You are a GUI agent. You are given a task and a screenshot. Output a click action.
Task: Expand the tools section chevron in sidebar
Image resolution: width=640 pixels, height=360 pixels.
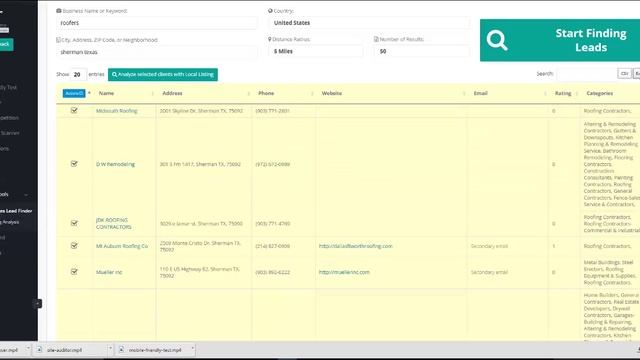[26, 195]
